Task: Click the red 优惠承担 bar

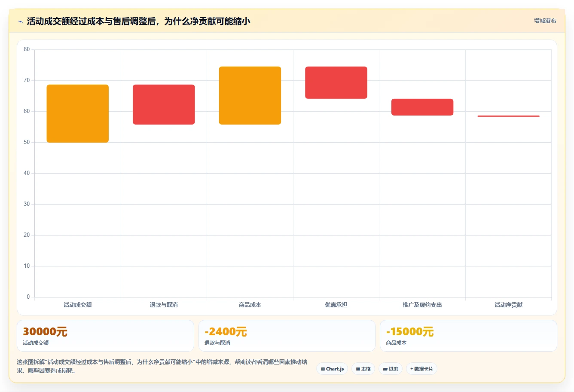Action: [336, 83]
